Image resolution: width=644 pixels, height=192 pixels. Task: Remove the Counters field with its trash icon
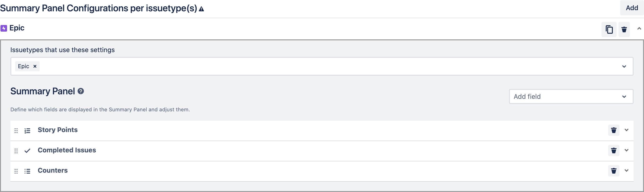tap(614, 171)
